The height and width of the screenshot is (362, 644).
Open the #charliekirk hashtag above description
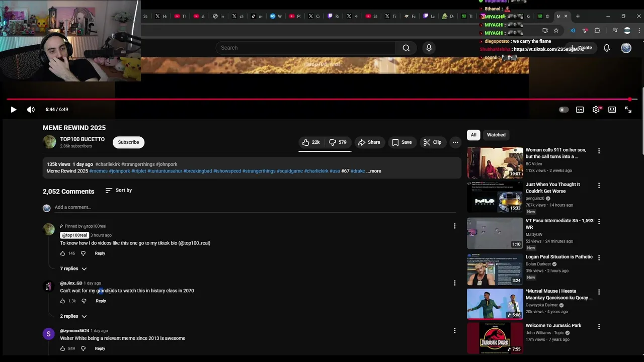[107, 164]
